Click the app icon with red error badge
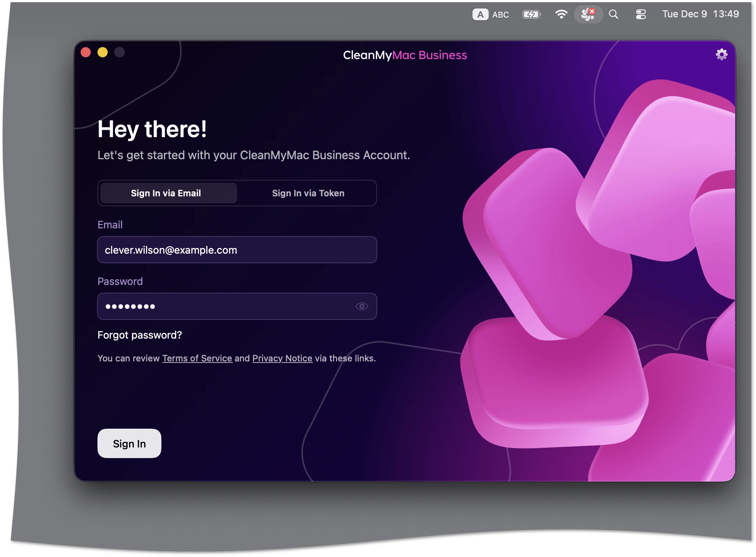Screen dimensions: 756x557 pos(588,14)
